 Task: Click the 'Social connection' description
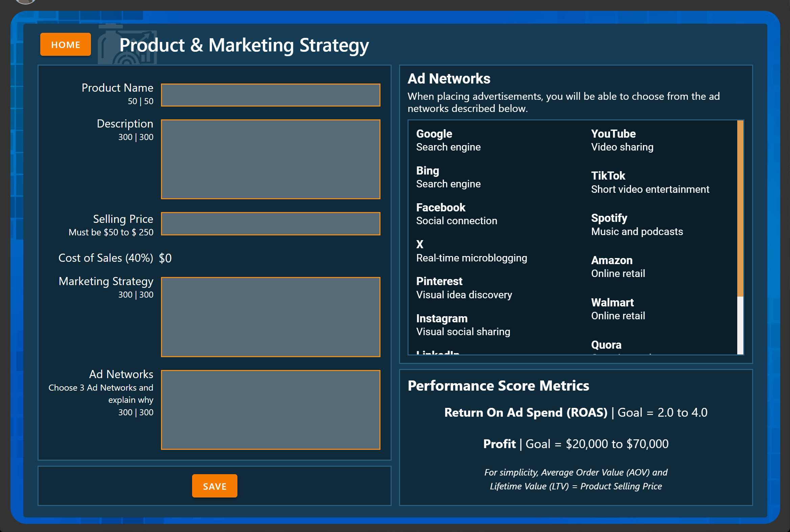coord(457,221)
